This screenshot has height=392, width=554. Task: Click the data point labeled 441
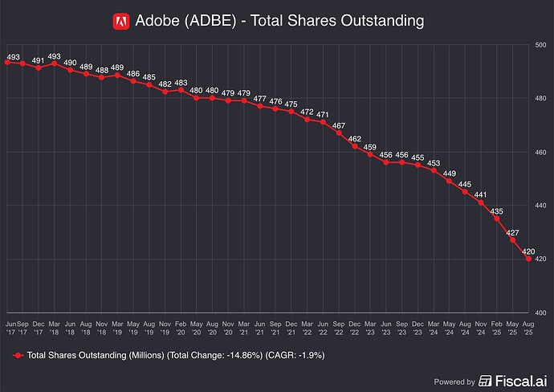point(481,202)
